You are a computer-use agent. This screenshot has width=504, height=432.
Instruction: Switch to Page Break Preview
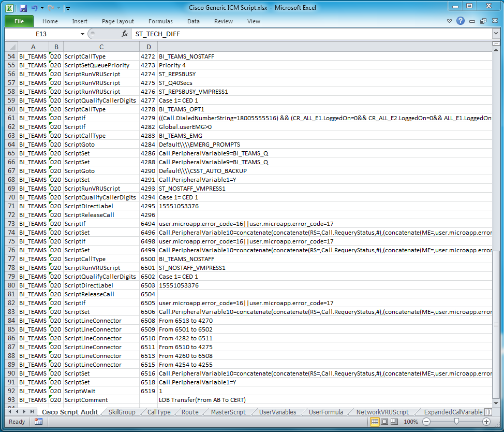coord(394,422)
